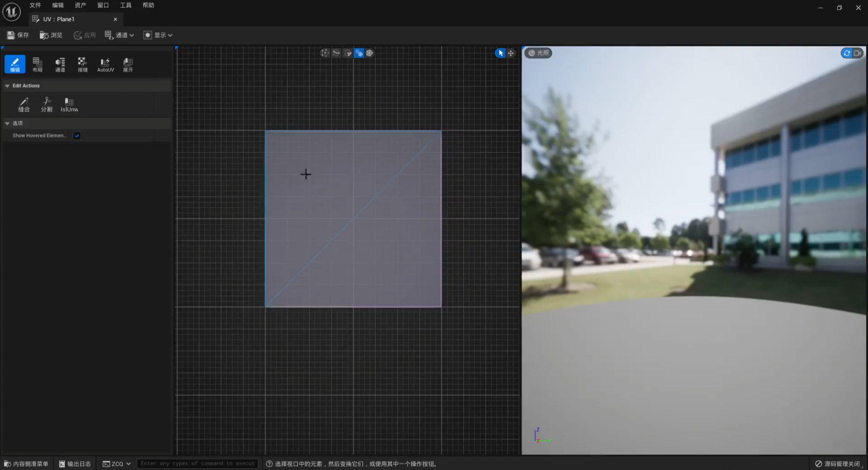Select edge selection mode icon
The width and height of the screenshot is (868, 470).
[x=336, y=53]
